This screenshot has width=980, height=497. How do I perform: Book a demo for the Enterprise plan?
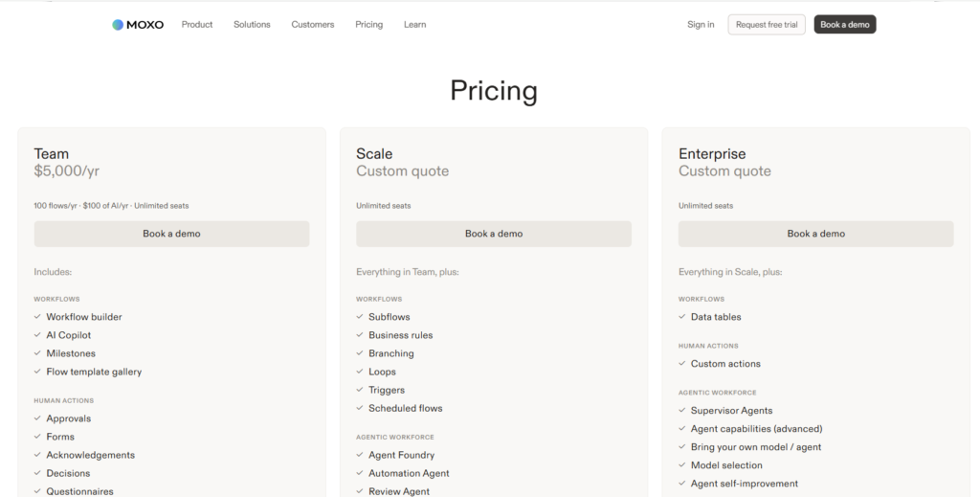click(x=815, y=234)
